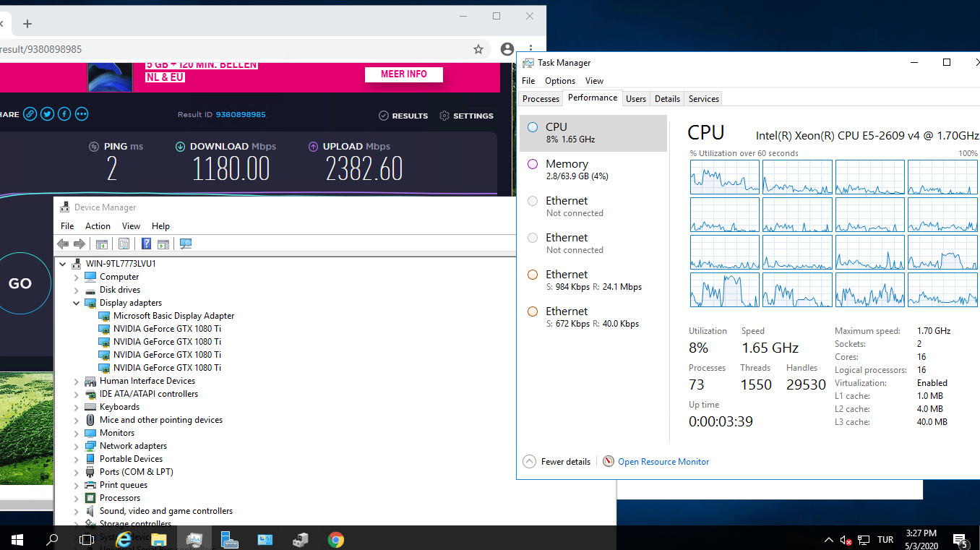The width and height of the screenshot is (980, 550).
Task: Open View menu in Device Manager
Action: point(131,226)
